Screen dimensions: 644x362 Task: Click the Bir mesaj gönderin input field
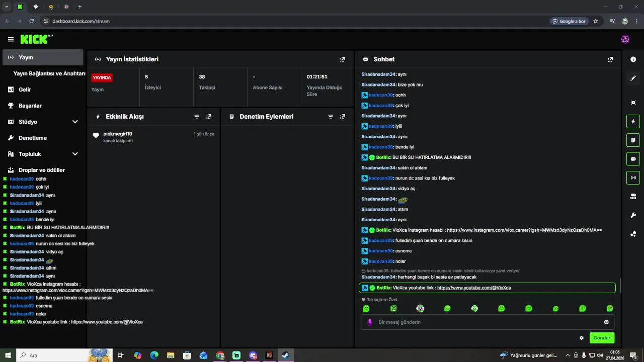click(x=488, y=322)
